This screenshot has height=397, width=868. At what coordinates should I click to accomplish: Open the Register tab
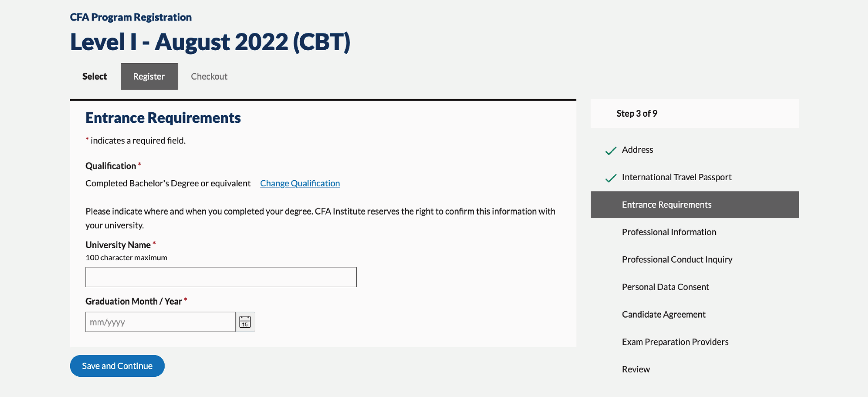[x=149, y=76]
